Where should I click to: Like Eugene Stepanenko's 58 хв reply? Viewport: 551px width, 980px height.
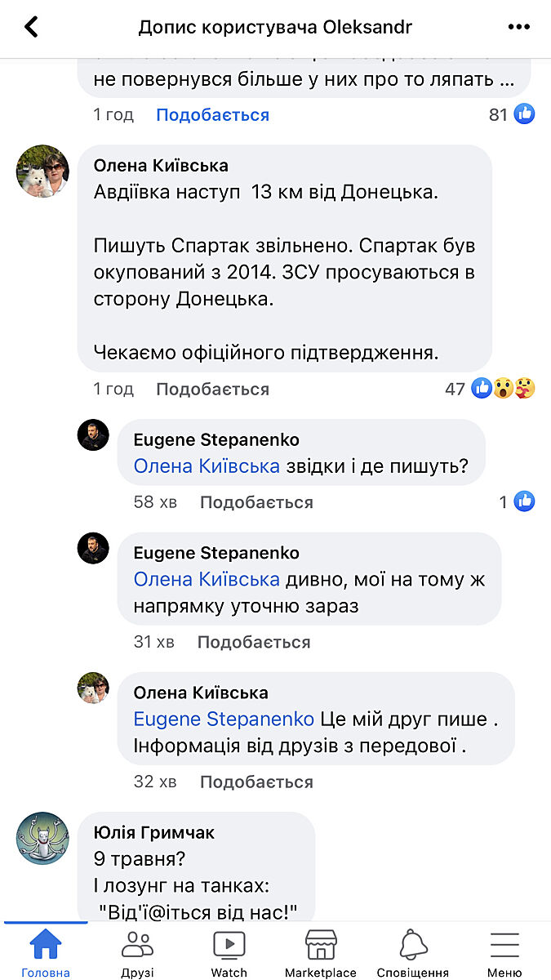click(256, 502)
